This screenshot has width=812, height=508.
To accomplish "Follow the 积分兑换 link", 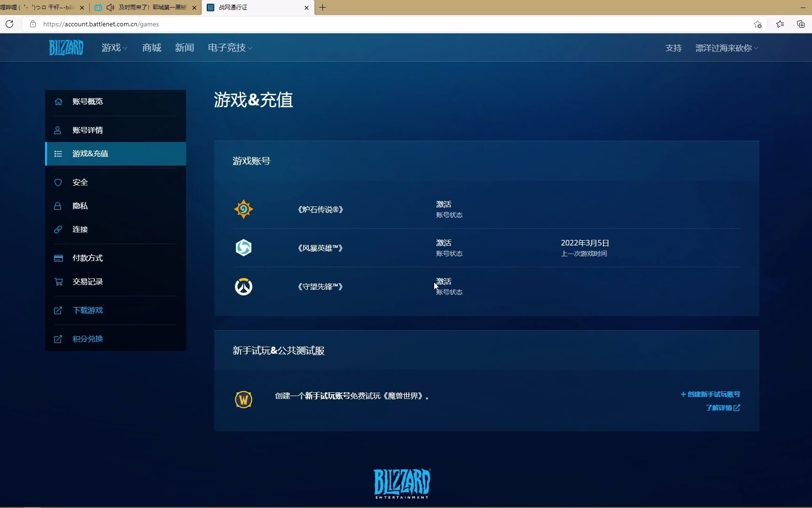I will [87, 339].
